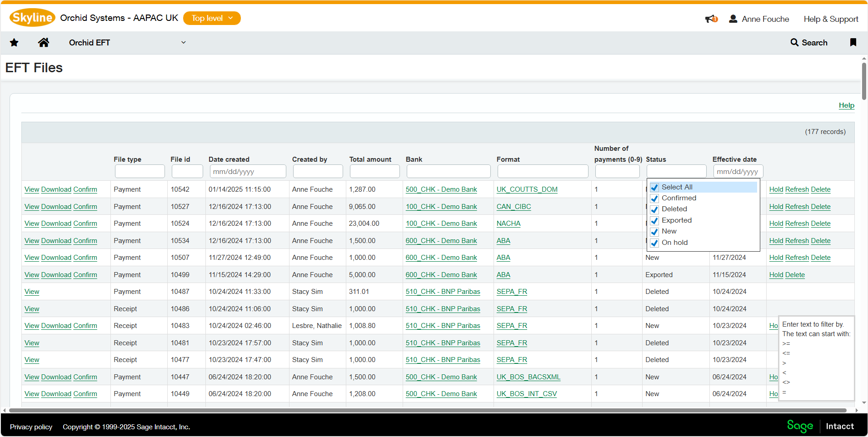Go to the home icon
The image size is (868, 437).
click(44, 43)
